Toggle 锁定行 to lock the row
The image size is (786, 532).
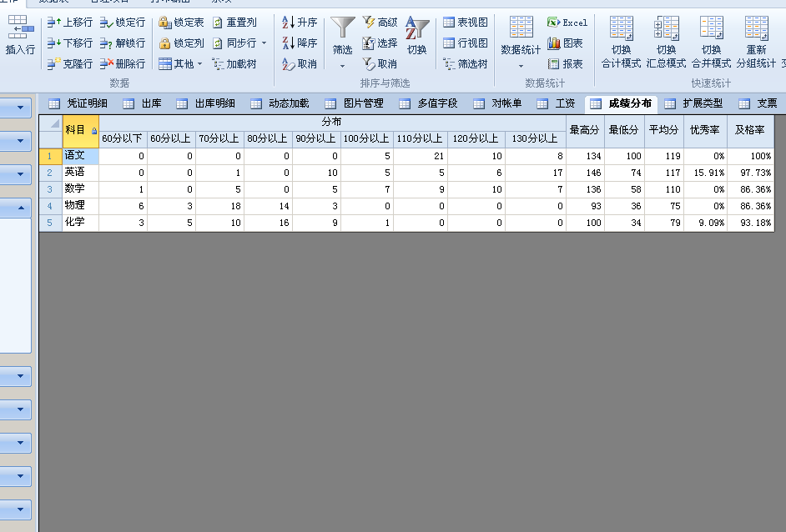[x=107, y=23]
